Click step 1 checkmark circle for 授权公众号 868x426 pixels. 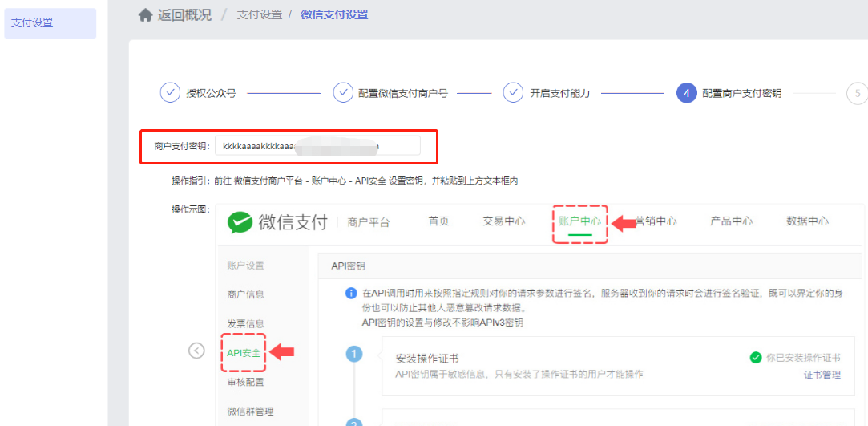click(170, 93)
